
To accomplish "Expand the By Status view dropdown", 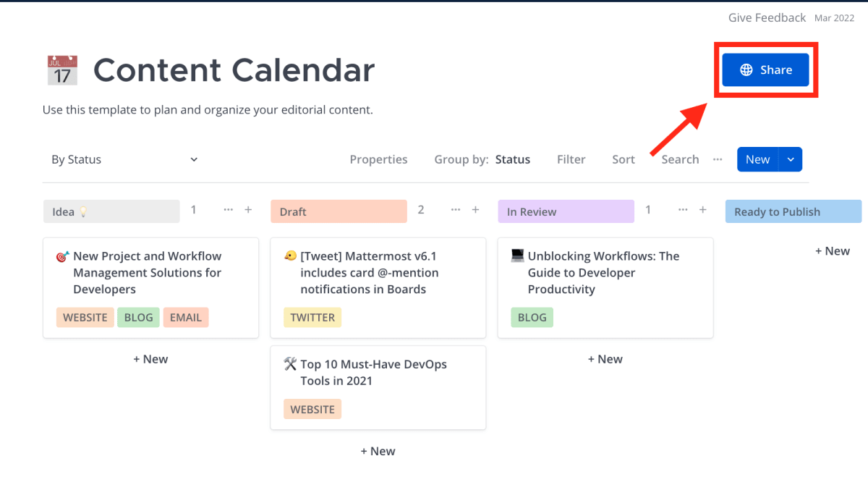I will (x=124, y=159).
